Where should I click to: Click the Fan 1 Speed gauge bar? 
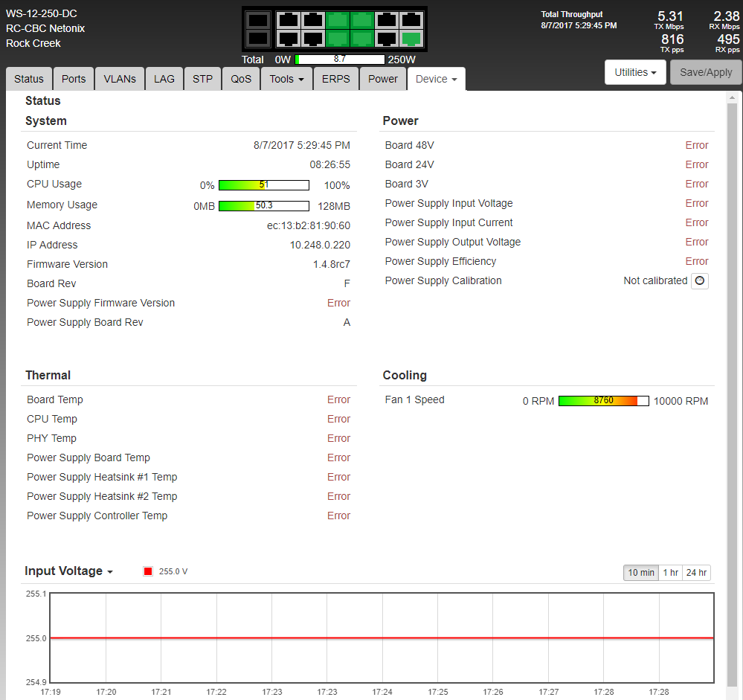(x=603, y=400)
